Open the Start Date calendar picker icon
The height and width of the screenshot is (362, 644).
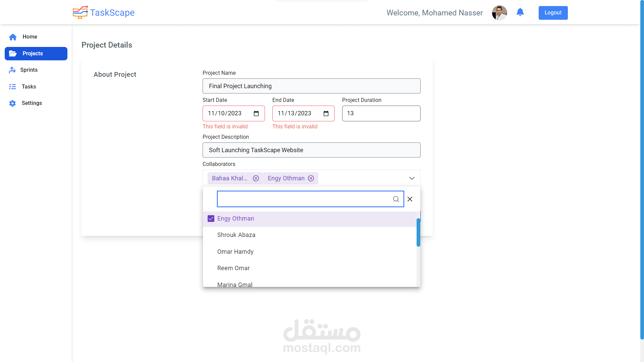[x=256, y=113]
